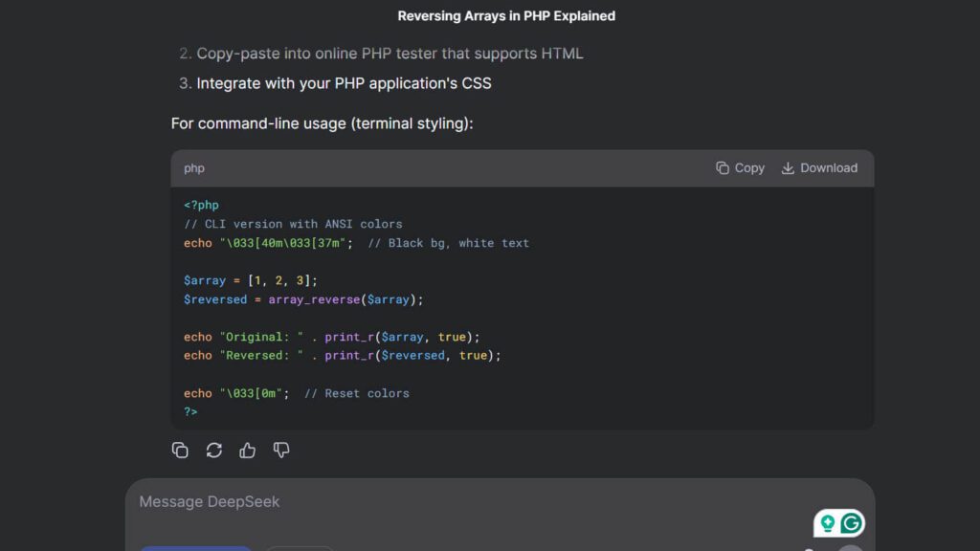This screenshot has width=980, height=551.
Task: Place cursor on the closing "?>" tag
Action: coord(190,411)
